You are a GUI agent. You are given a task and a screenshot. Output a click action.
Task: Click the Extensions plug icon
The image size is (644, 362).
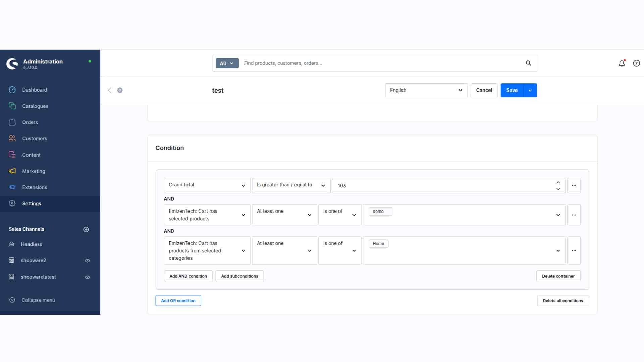[12, 187]
